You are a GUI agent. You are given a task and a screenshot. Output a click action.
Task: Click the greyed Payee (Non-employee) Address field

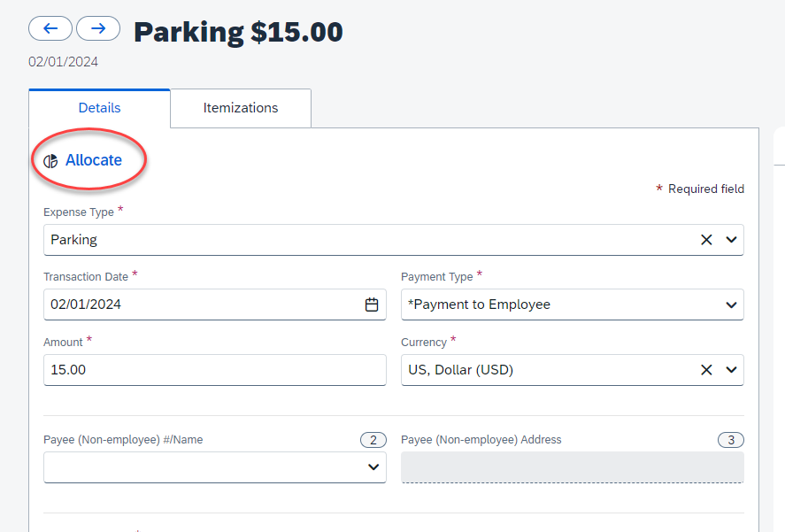point(572,467)
